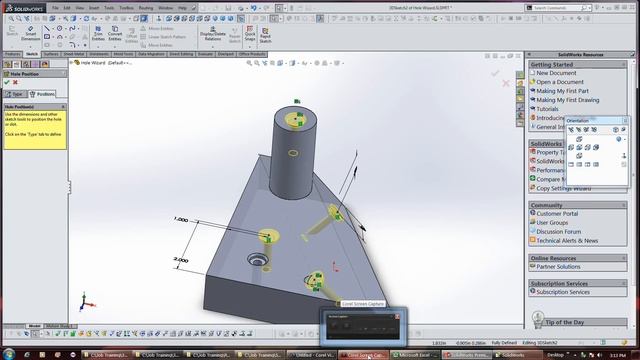
Task: Click the Partner Solutions link
Action: click(x=558, y=267)
